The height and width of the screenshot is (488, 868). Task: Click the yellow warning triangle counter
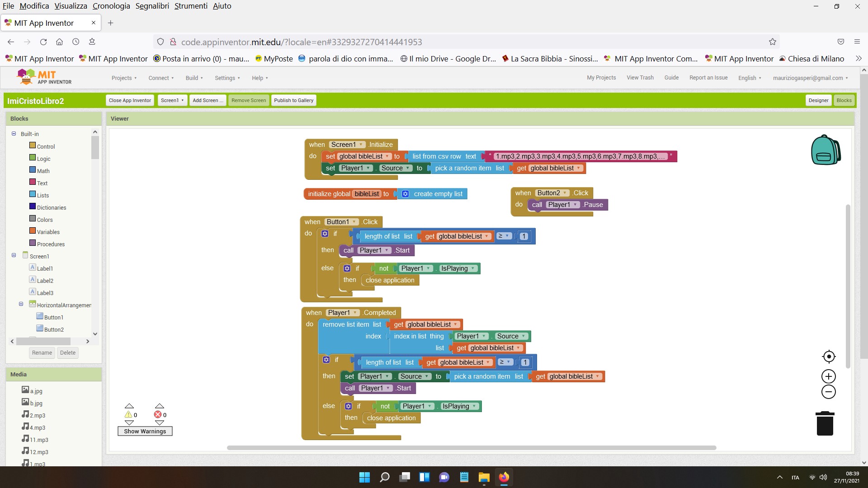129,414
